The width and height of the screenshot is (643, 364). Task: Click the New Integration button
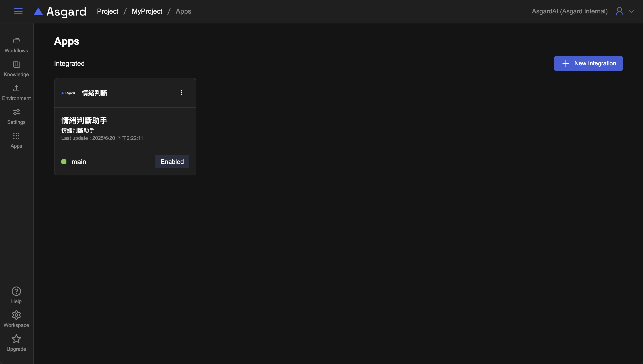588,63
